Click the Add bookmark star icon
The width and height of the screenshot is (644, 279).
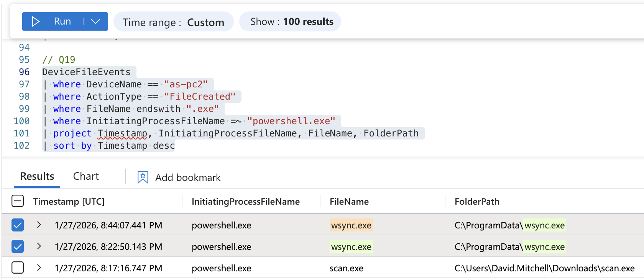[x=143, y=177]
